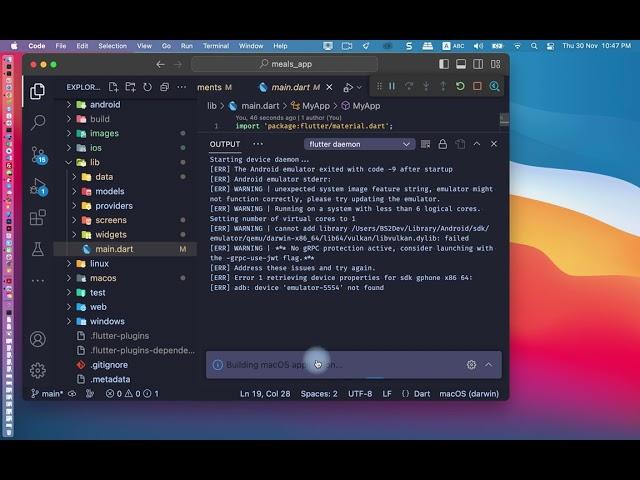Open the Extensions view
This screenshot has height=480, width=640.
coord(38,217)
